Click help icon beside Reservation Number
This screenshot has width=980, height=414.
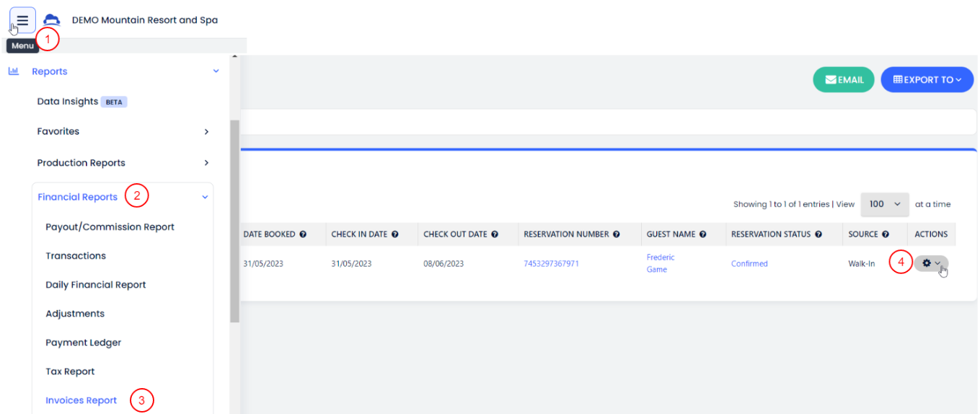click(616, 234)
